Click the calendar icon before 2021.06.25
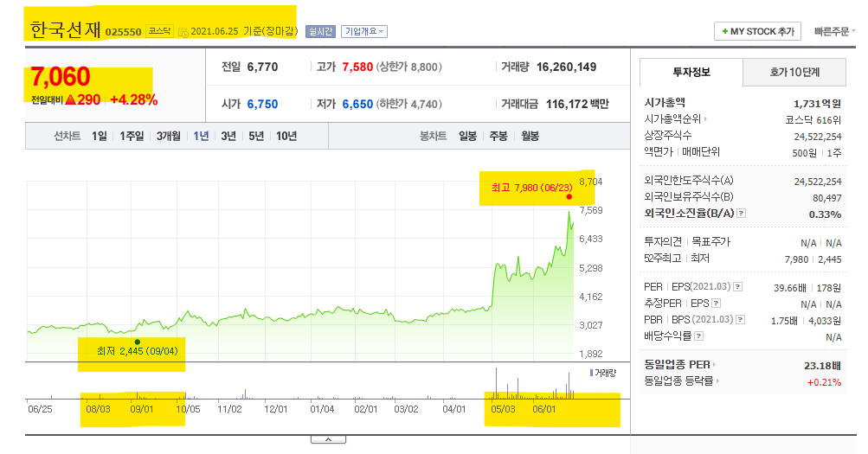 pos(183,33)
